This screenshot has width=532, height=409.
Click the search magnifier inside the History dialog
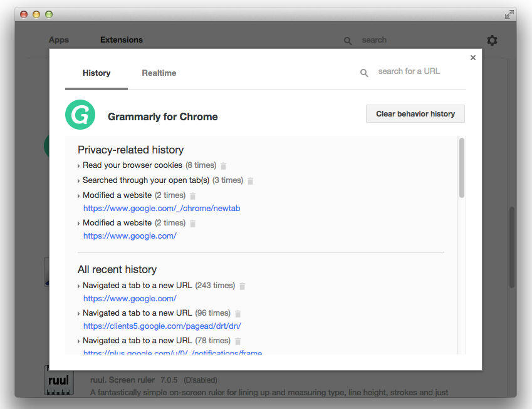click(x=364, y=72)
